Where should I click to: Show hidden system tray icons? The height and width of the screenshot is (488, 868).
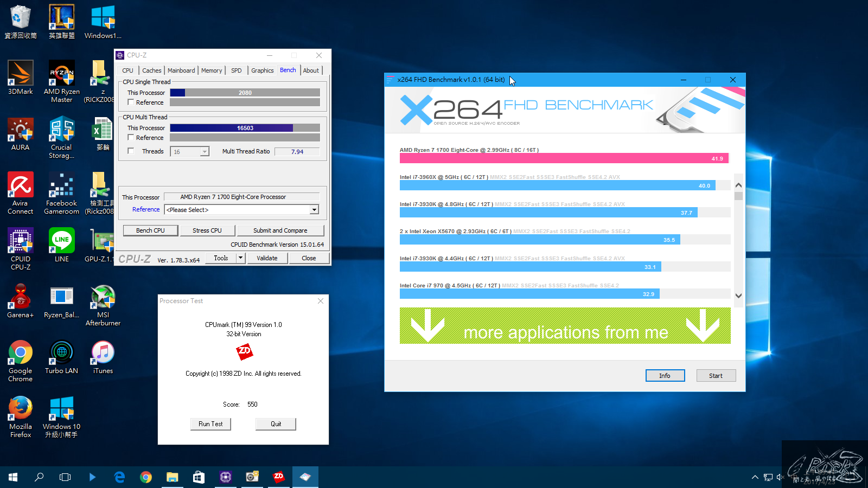[755, 477]
